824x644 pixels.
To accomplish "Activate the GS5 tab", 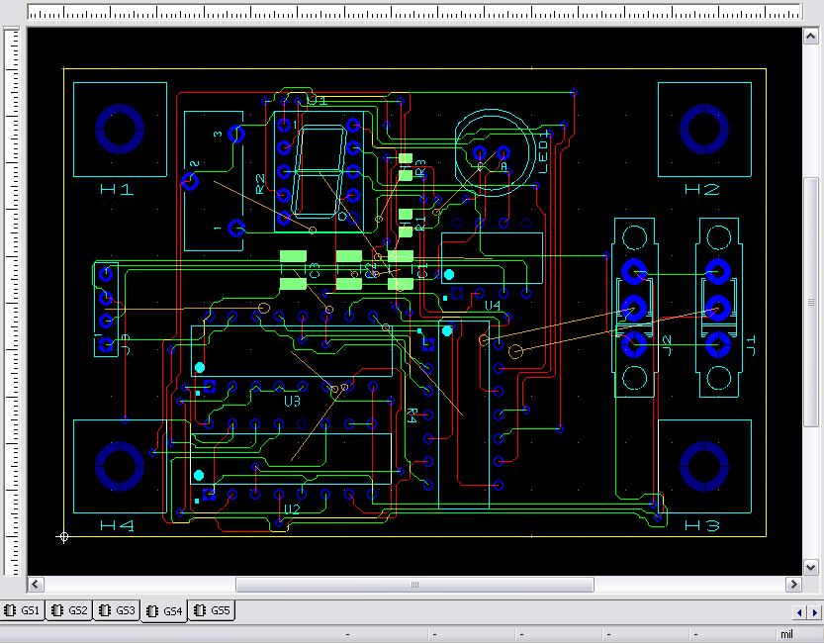I will click(213, 611).
